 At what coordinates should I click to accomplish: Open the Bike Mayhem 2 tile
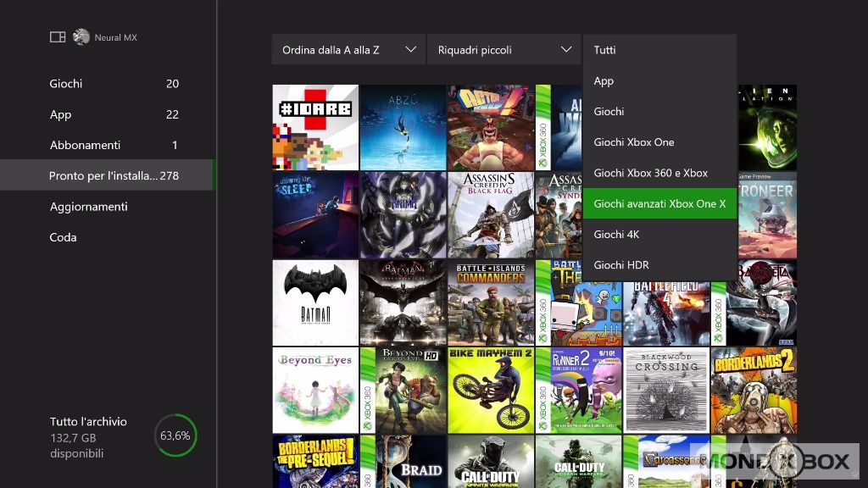(x=490, y=390)
